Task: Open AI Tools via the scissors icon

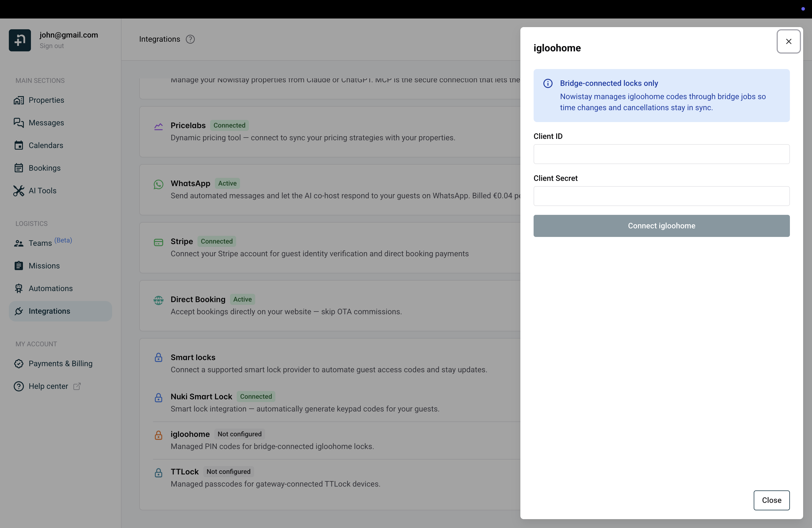Action: [19, 191]
